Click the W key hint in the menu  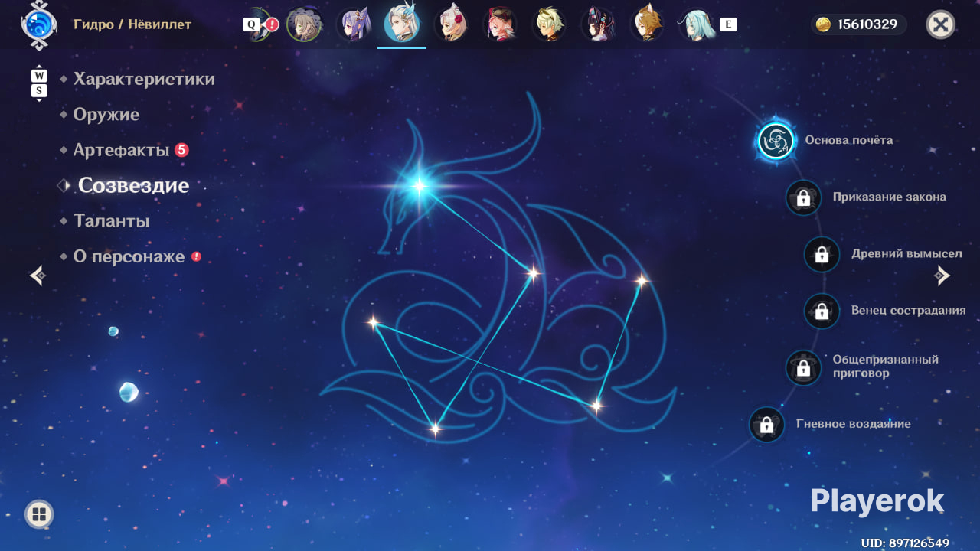39,76
